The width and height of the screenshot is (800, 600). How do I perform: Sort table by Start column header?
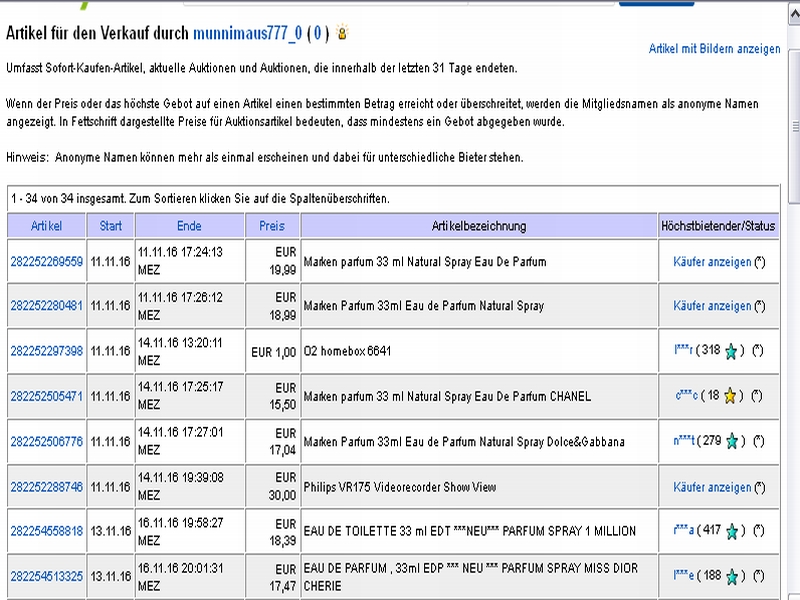(110, 226)
